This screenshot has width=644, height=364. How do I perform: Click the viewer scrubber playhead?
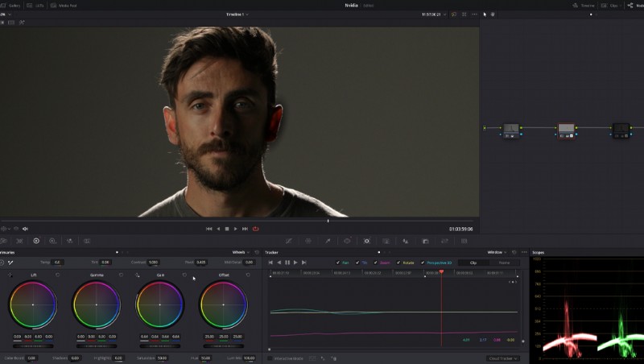[x=328, y=221]
